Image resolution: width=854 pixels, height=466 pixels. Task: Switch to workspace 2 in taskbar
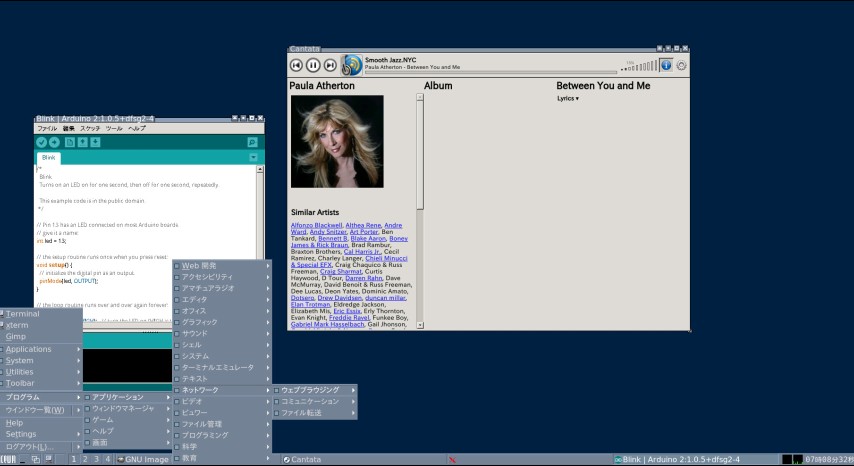pyautogui.click(x=85, y=459)
